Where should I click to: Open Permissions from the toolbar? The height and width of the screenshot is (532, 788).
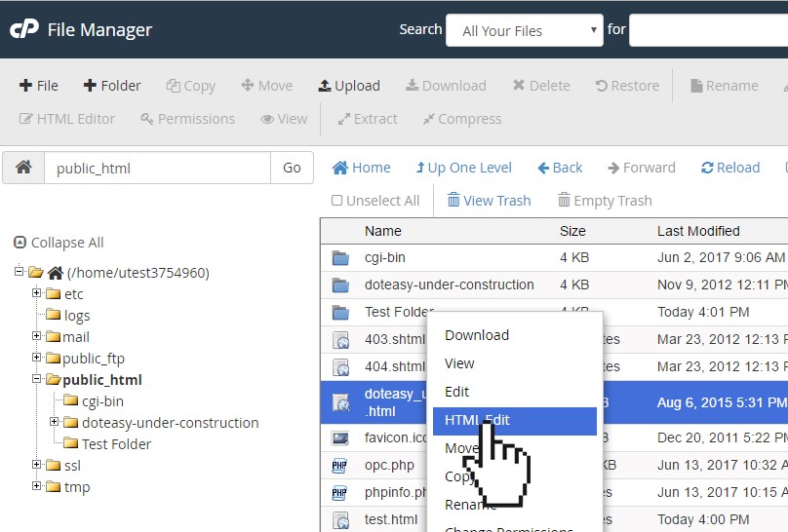(187, 119)
